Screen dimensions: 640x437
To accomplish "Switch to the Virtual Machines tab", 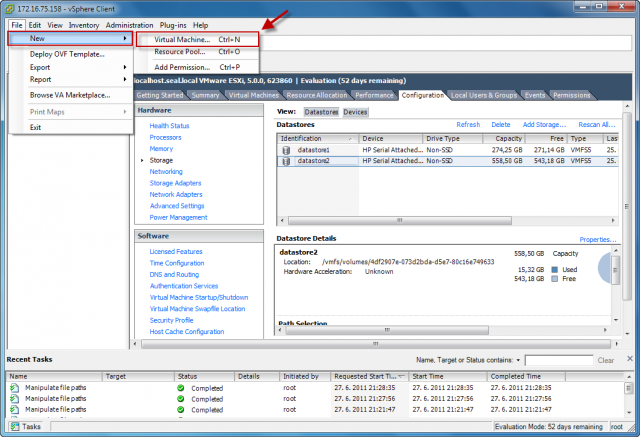I will [253, 95].
